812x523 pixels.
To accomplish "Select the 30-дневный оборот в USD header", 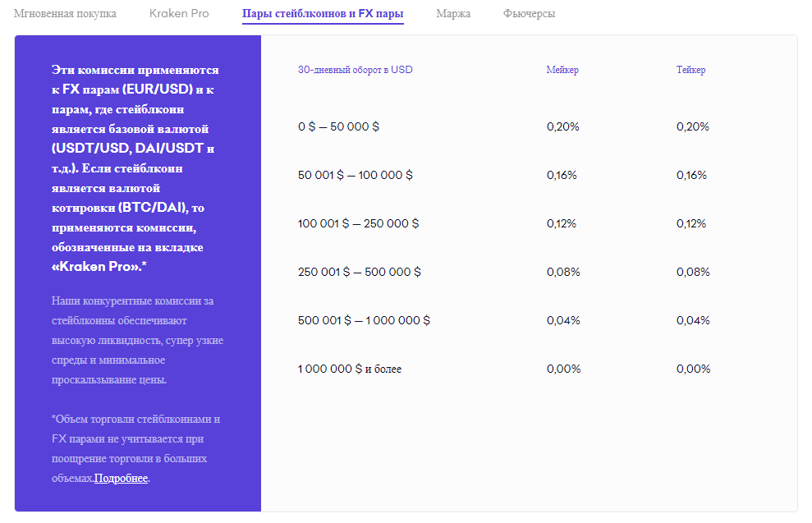I will pyautogui.click(x=356, y=70).
